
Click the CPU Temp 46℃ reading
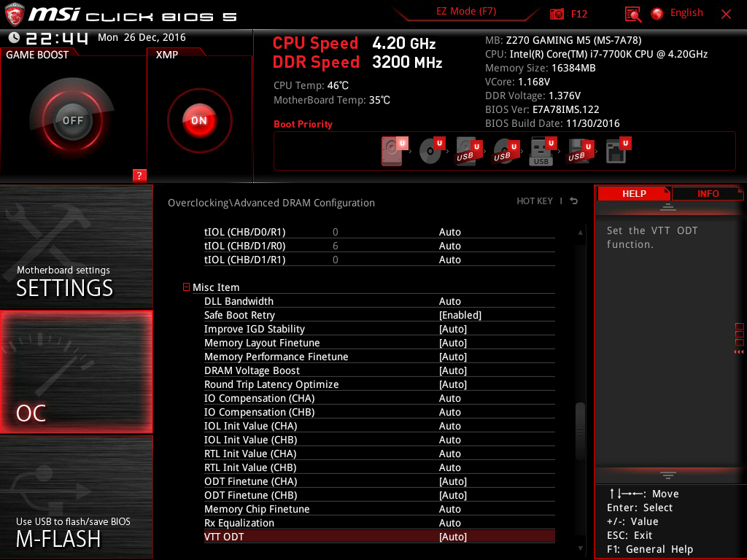point(311,86)
